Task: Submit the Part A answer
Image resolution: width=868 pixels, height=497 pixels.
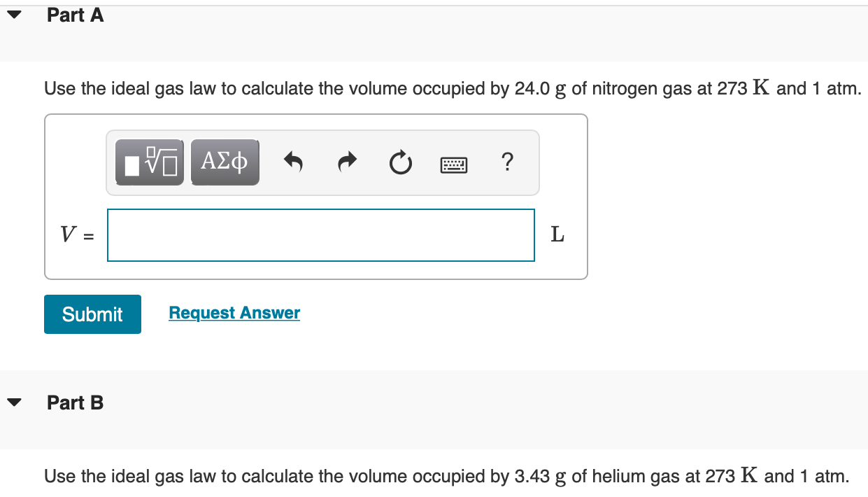Action: point(92,314)
